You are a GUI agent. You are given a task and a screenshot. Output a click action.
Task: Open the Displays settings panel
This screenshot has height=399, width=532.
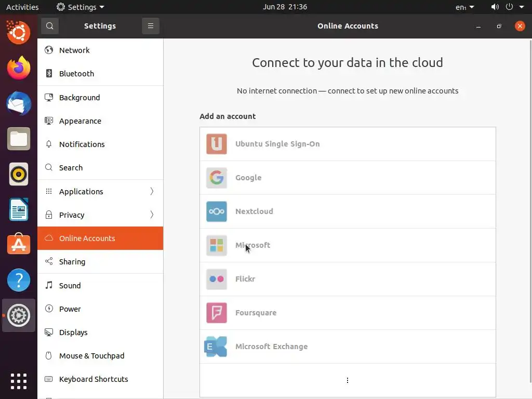coord(73,332)
